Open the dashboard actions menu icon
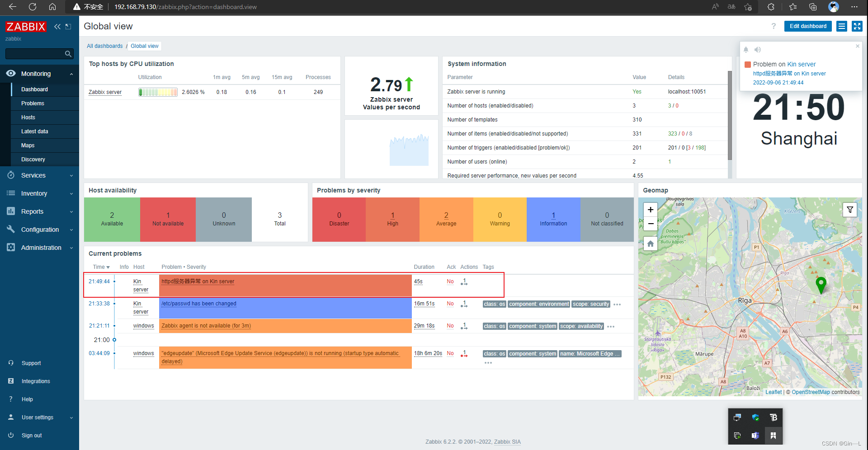This screenshot has width=868, height=450. coord(842,26)
